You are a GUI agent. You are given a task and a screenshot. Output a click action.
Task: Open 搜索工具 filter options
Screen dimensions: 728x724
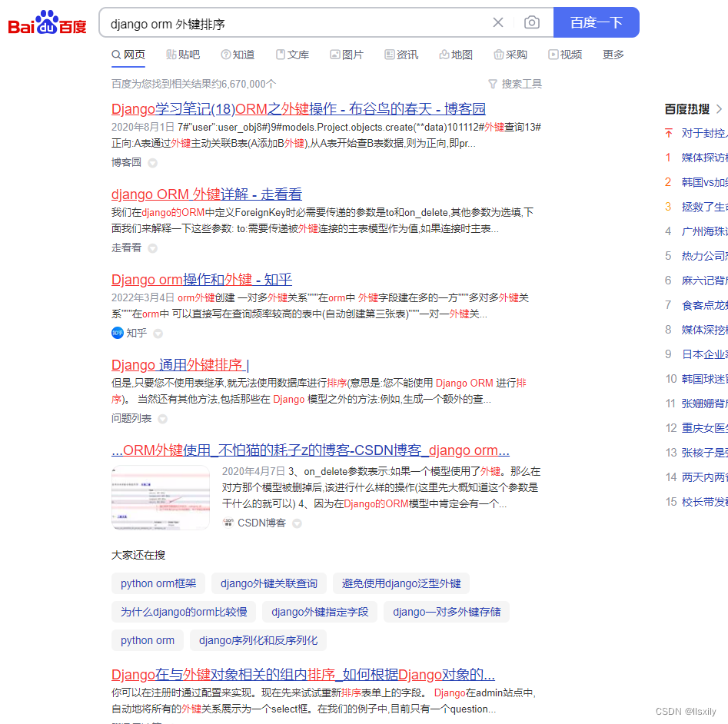[515, 84]
